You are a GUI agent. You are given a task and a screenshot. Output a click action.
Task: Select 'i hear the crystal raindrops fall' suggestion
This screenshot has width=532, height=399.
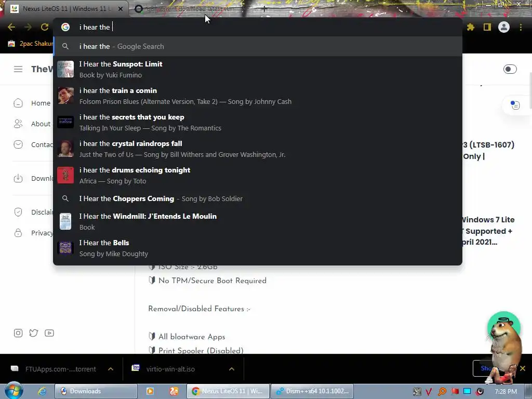[258, 149]
